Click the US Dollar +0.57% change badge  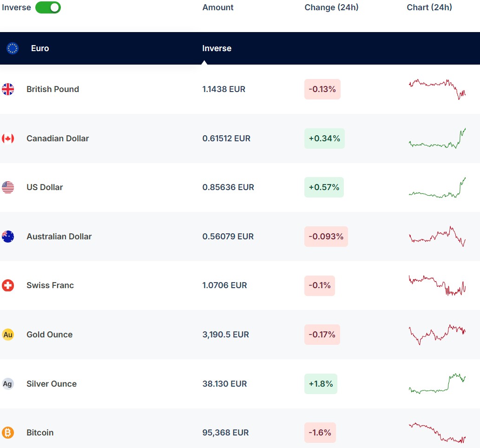point(324,187)
